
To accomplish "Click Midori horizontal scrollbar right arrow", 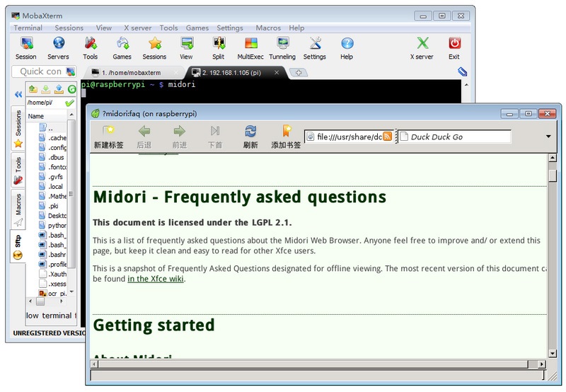I will tap(541, 364).
